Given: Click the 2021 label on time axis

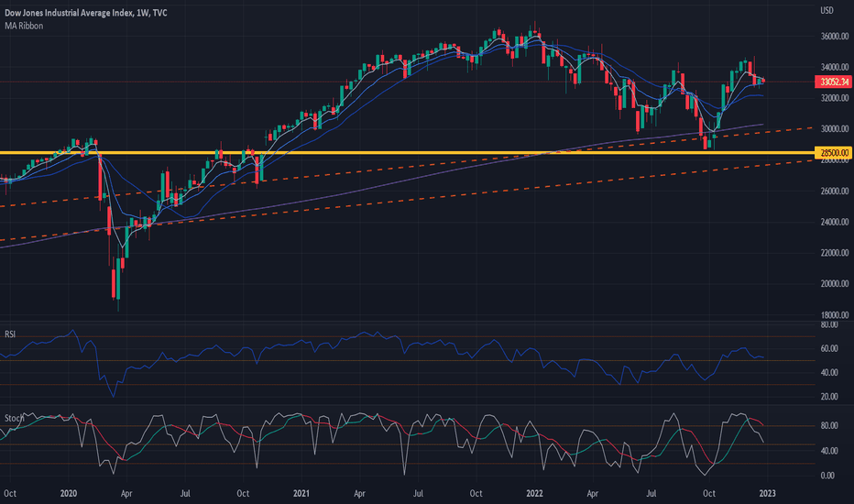Looking at the screenshot, I should 301,493.
